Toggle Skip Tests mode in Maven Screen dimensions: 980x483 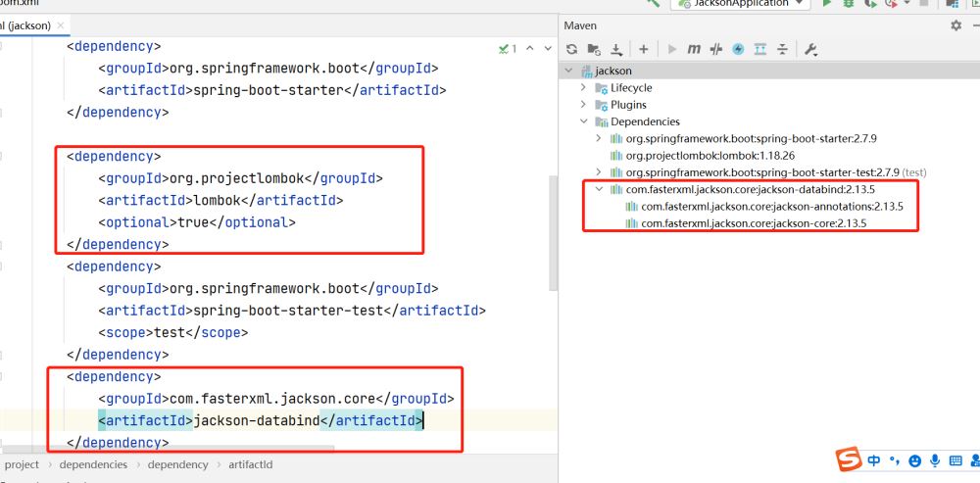tap(738, 49)
